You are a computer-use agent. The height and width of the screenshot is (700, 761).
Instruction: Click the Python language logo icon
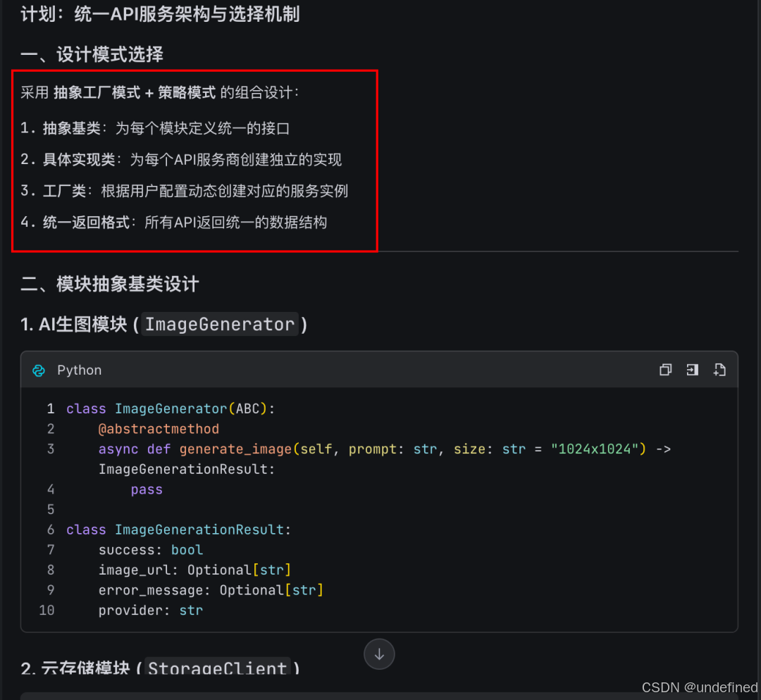point(39,370)
